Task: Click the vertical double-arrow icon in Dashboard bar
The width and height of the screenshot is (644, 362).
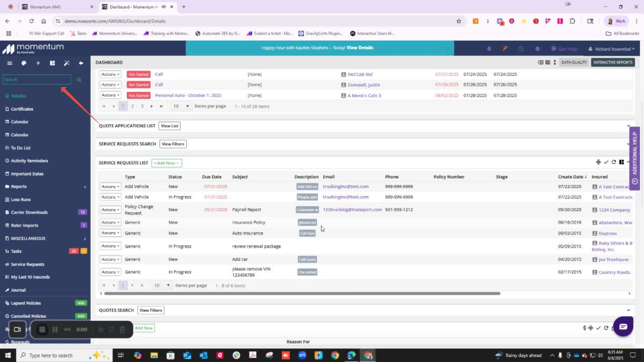Action: coord(555,62)
